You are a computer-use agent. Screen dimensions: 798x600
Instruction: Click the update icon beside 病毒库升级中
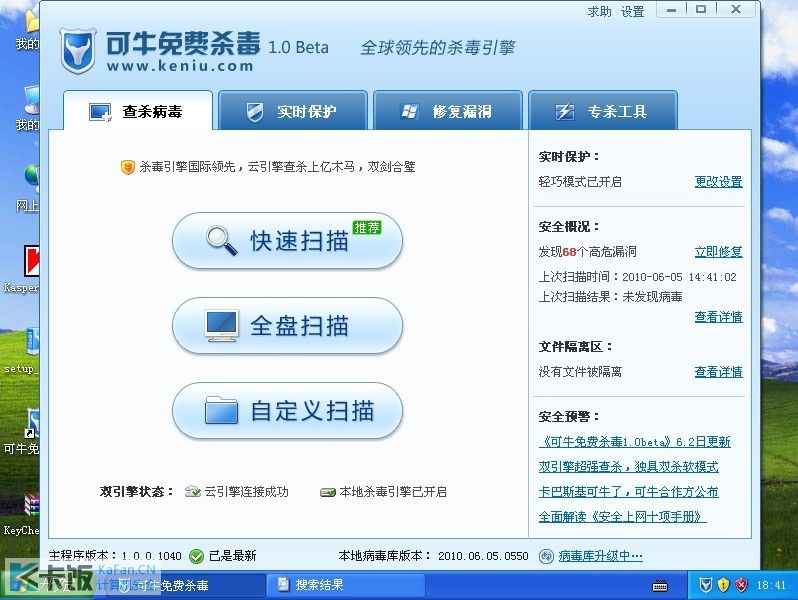click(x=546, y=556)
